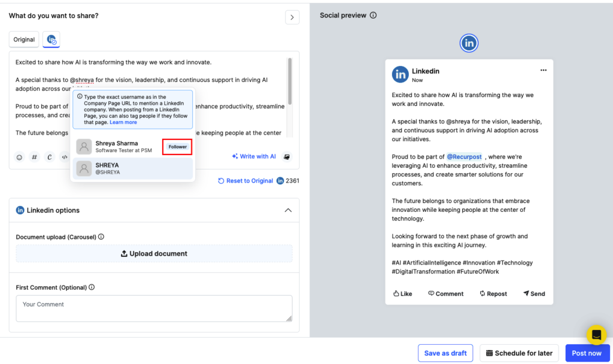This screenshot has height=364, width=613.
Task: Click the LinkedIn avatar in the preview post
Action: (400, 74)
